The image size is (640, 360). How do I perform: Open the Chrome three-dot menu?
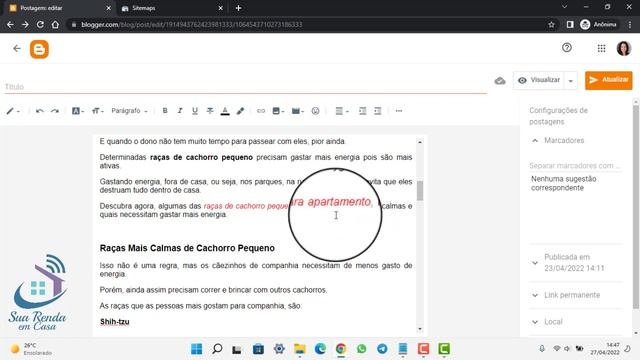click(x=631, y=24)
